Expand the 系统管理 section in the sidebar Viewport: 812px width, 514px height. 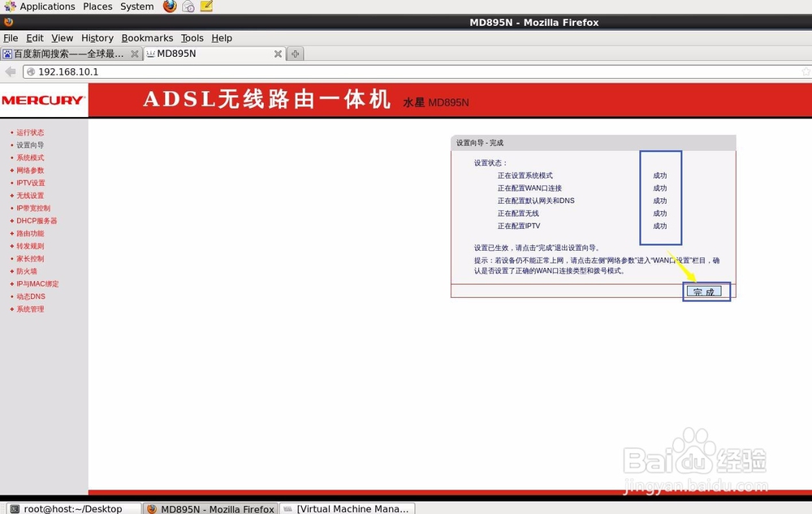(29, 309)
